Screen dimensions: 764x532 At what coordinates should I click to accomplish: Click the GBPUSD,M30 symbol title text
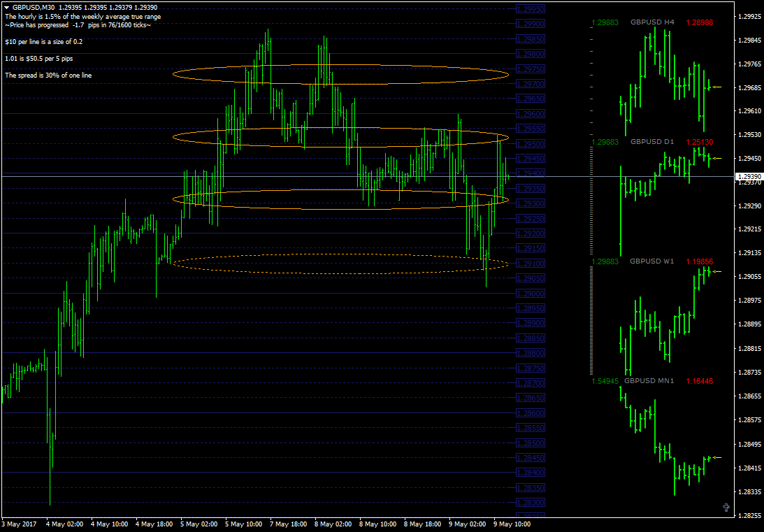tap(34, 8)
